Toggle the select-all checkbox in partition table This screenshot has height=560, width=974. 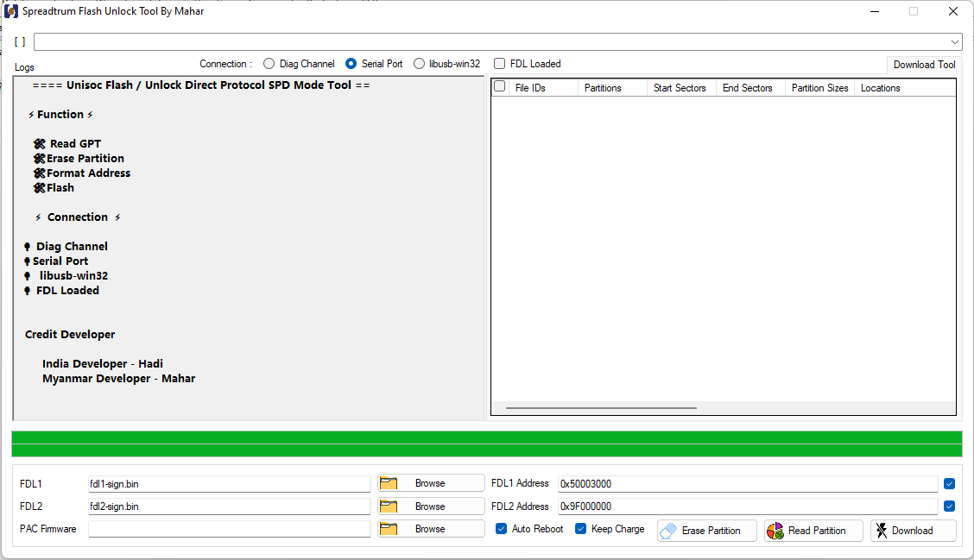tap(498, 86)
